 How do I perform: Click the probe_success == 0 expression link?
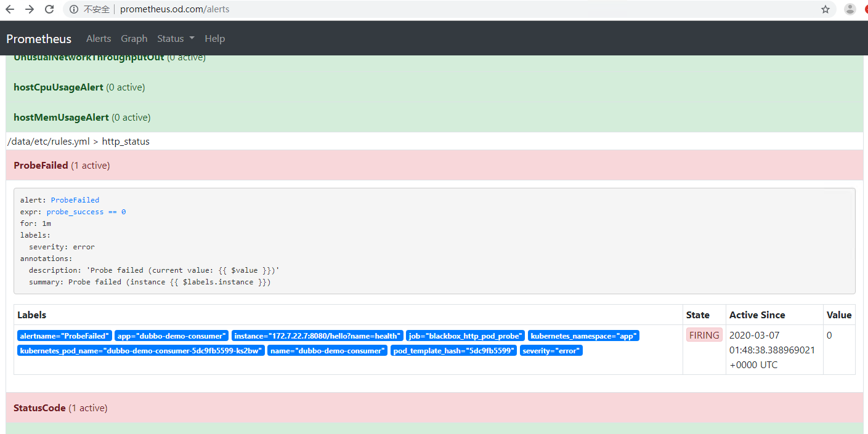[x=86, y=212]
